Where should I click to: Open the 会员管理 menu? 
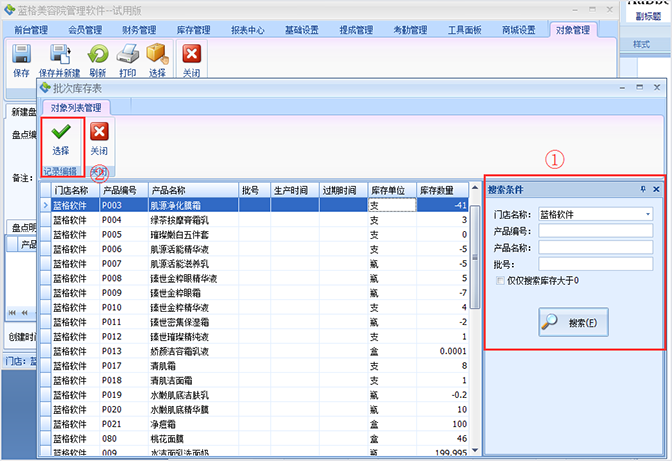[x=85, y=30]
